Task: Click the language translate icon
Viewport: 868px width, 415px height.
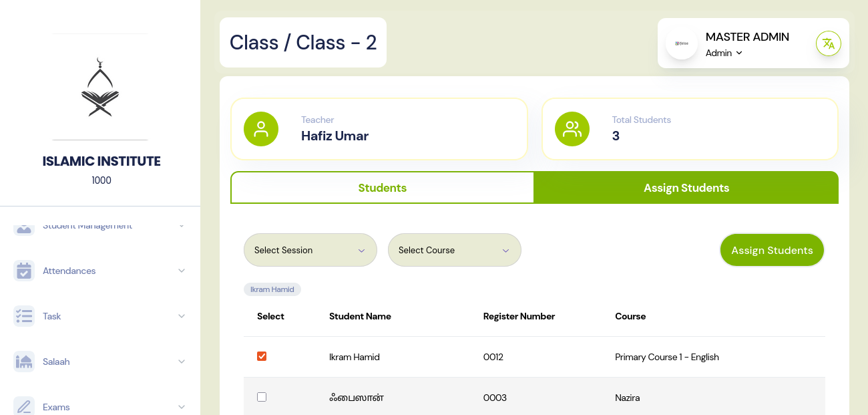Action: 828,44
